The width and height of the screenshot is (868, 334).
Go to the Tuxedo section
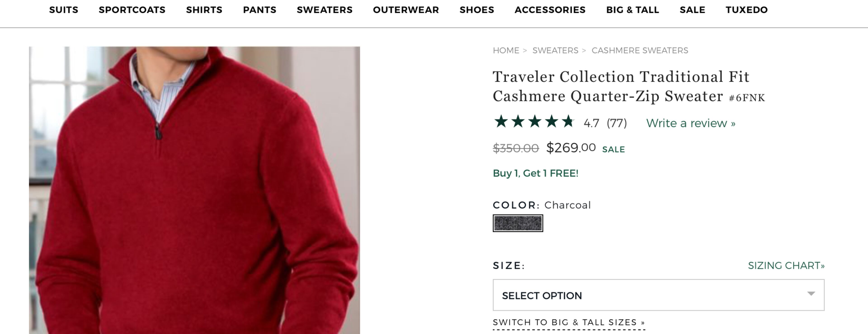tap(746, 10)
